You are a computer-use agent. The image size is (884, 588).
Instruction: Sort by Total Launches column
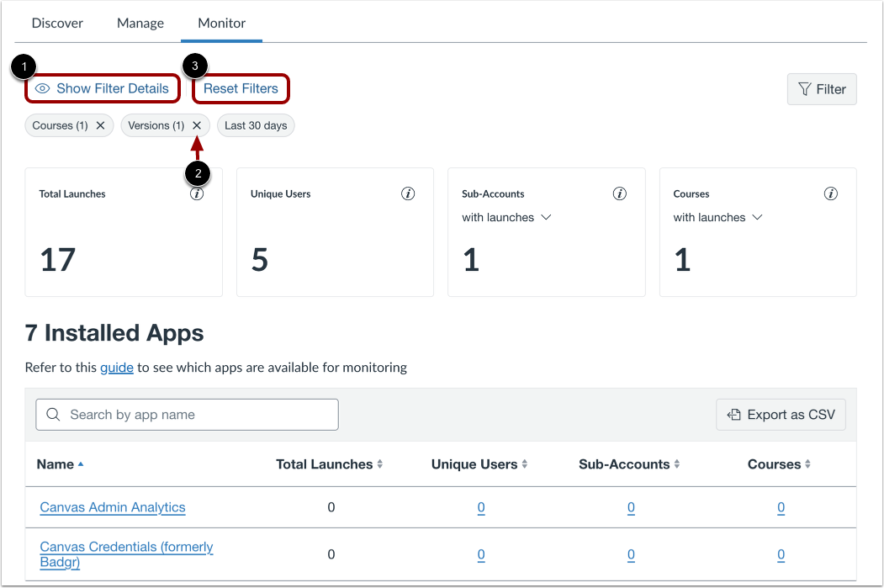click(x=329, y=464)
